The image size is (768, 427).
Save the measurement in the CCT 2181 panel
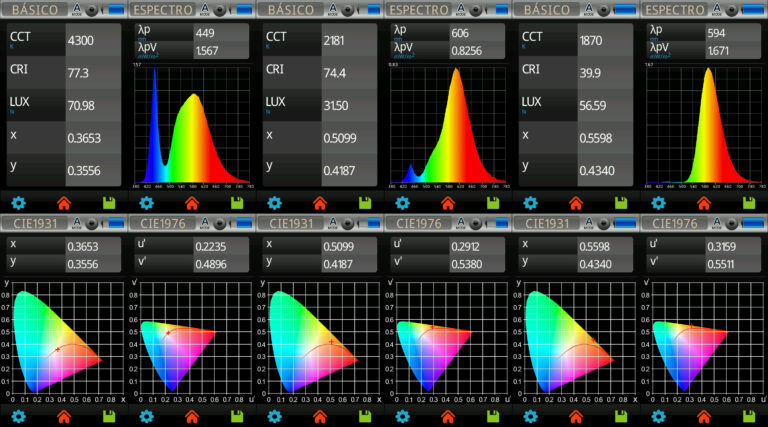[366, 203]
